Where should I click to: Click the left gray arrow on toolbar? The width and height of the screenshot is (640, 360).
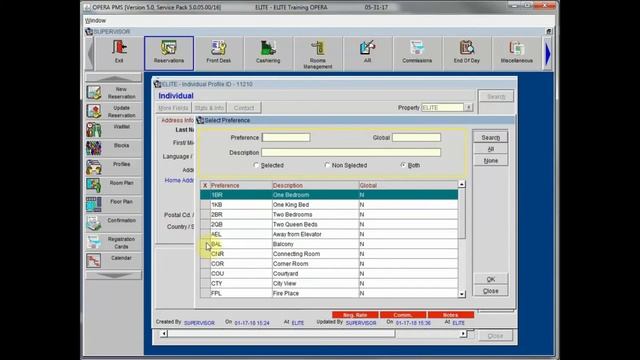[x=90, y=53]
